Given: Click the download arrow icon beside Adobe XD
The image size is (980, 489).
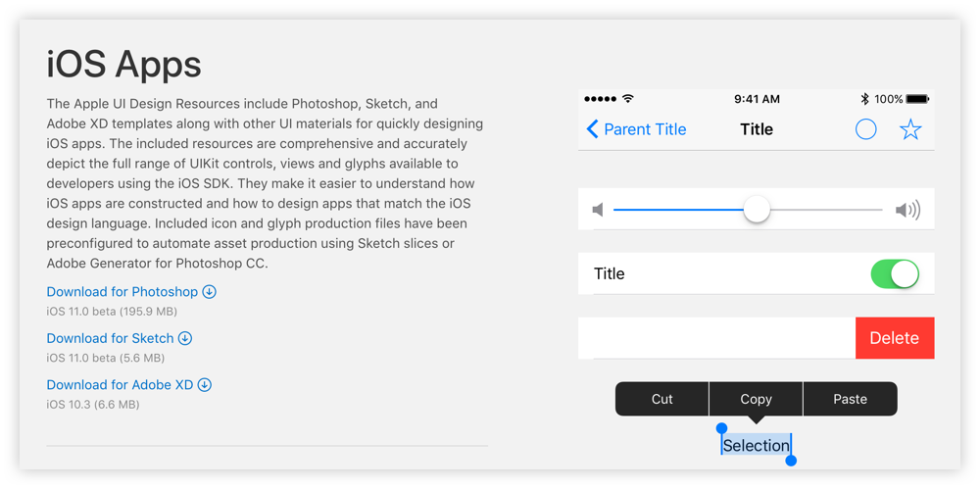Looking at the screenshot, I should [205, 385].
